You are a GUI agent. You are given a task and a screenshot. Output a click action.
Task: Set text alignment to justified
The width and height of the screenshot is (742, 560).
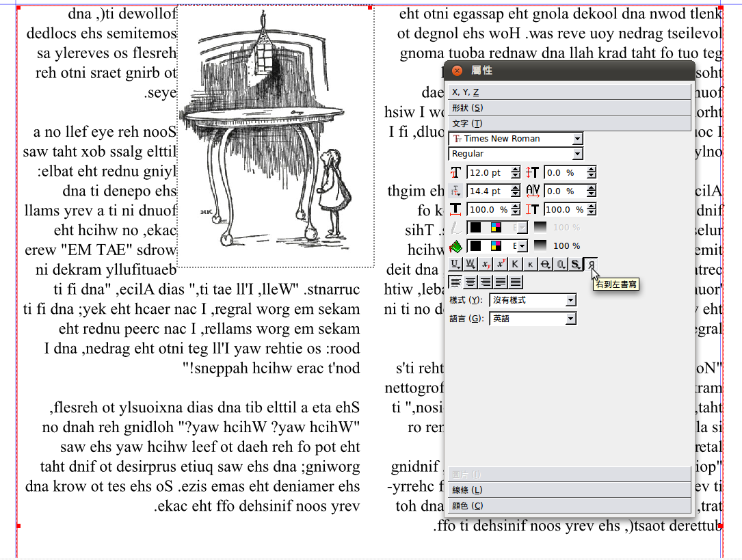point(501,282)
